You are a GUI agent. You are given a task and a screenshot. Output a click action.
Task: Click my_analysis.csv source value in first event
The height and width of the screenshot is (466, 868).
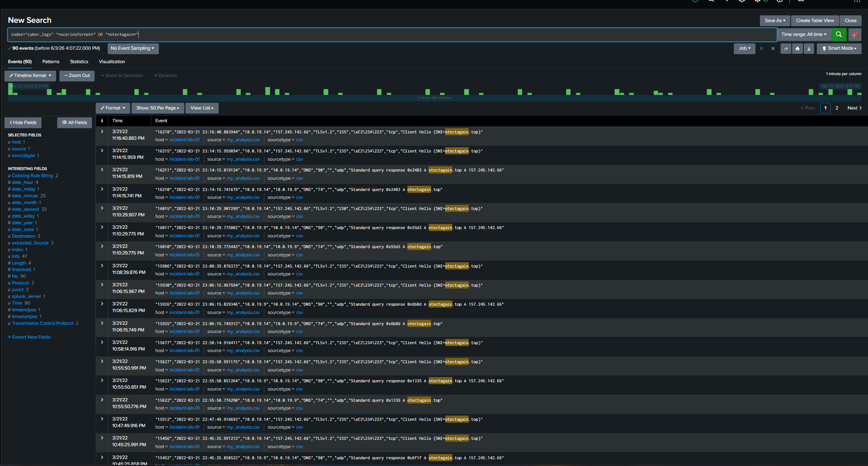243,140
